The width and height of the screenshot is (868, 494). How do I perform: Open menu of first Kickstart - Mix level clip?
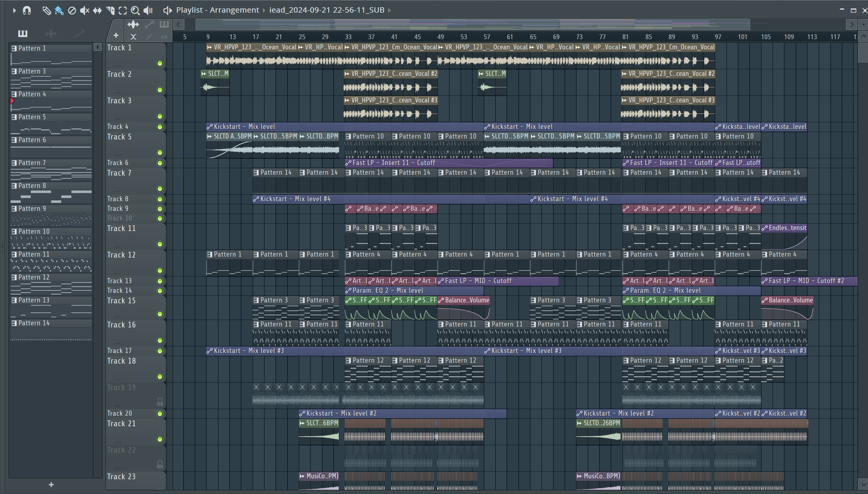pos(210,127)
